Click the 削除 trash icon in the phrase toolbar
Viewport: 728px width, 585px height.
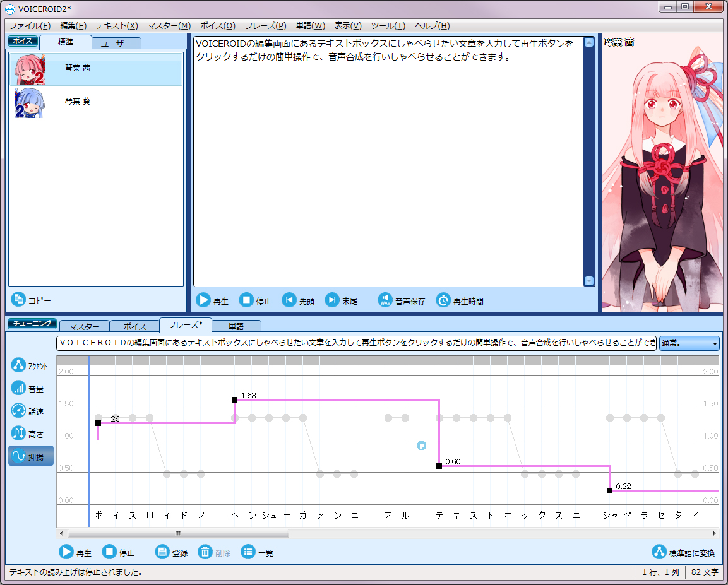(205, 552)
